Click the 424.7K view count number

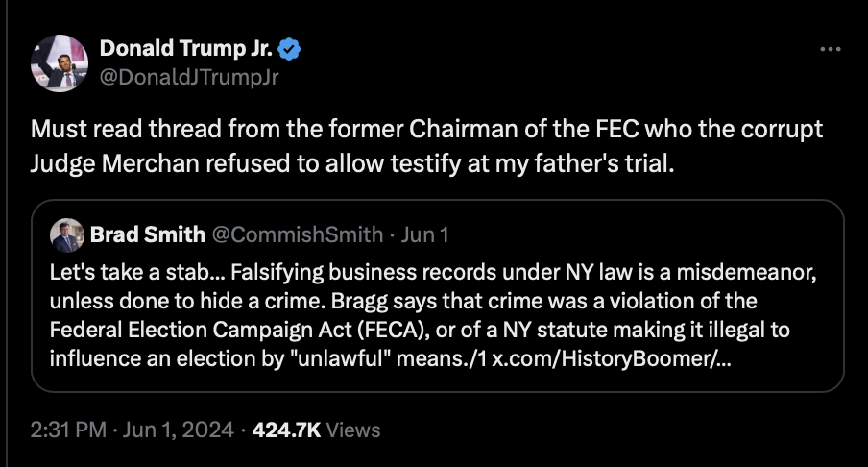pyautogui.click(x=285, y=430)
